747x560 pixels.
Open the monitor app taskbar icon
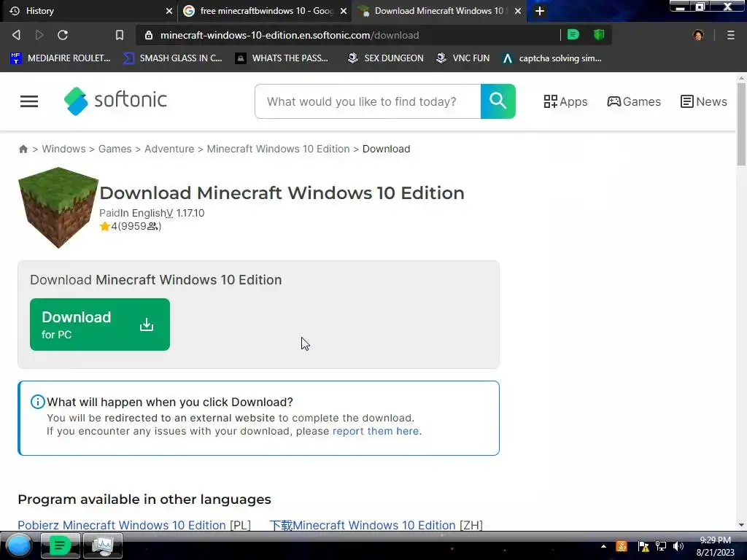(102, 545)
